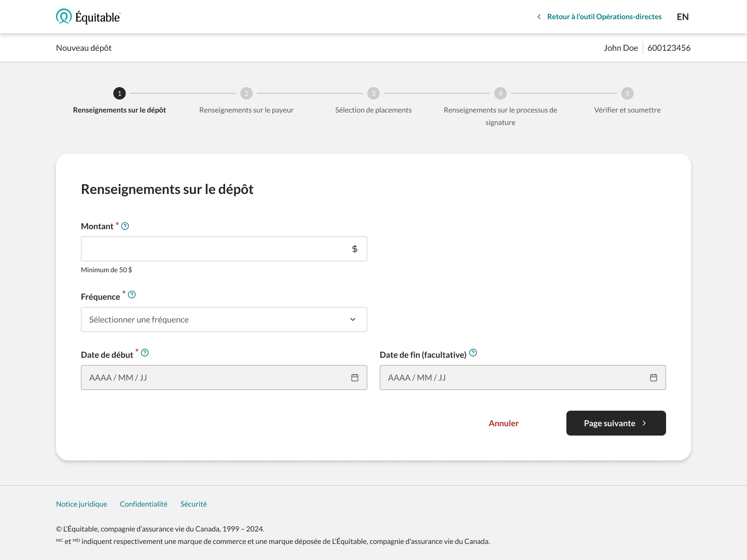The image size is (747, 560).
Task: Open the Date de fin help icon
Action: [473, 353]
